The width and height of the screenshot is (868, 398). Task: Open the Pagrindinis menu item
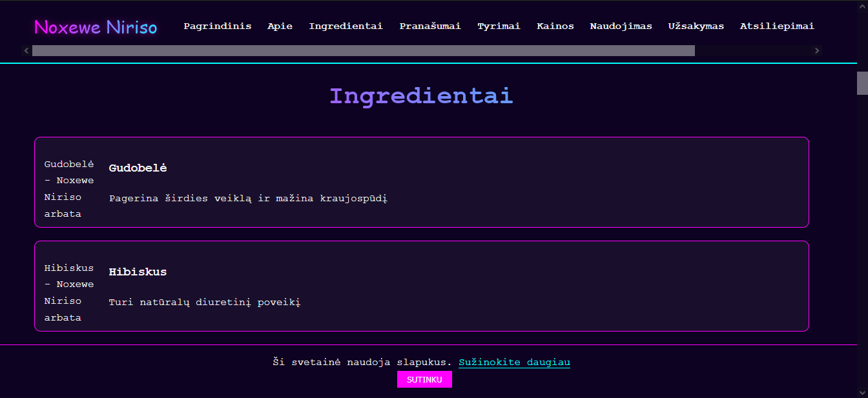[218, 26]
